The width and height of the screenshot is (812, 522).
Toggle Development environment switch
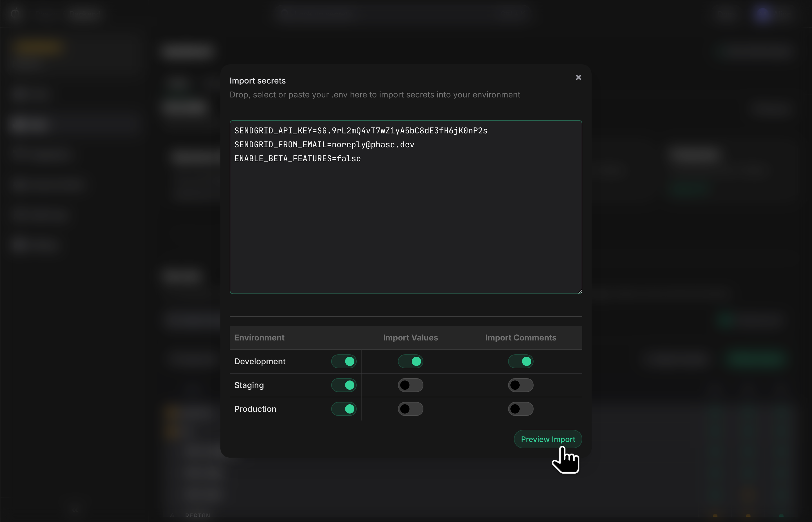tap(344, 361)
